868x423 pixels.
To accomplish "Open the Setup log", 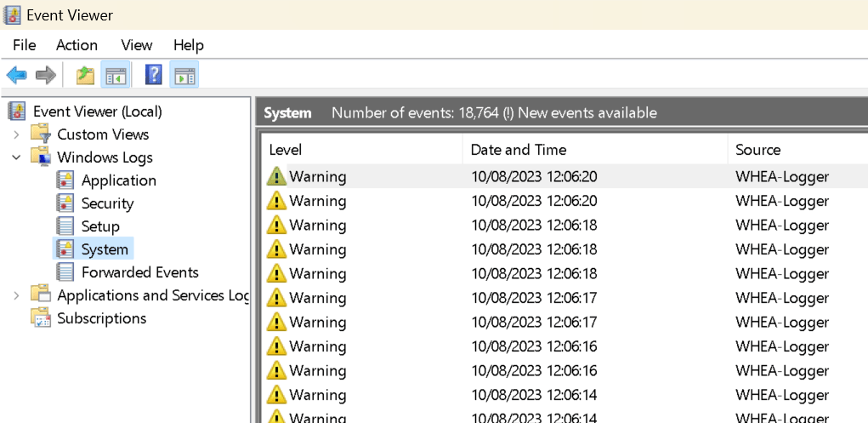I will (101, 226).
